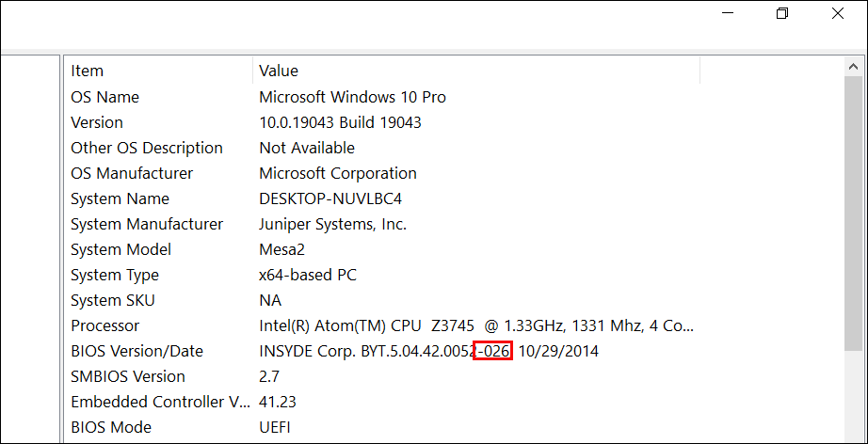
Task: Select the System Manufacturer row
Action: pos(147,224)
